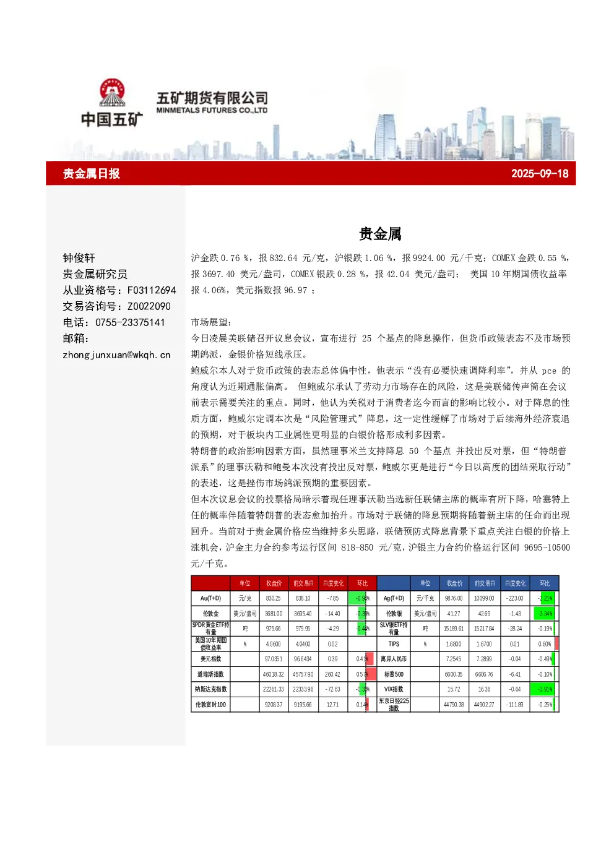
Task: Click the 'SLV银ETF持有量' row label
Action: 394,629
